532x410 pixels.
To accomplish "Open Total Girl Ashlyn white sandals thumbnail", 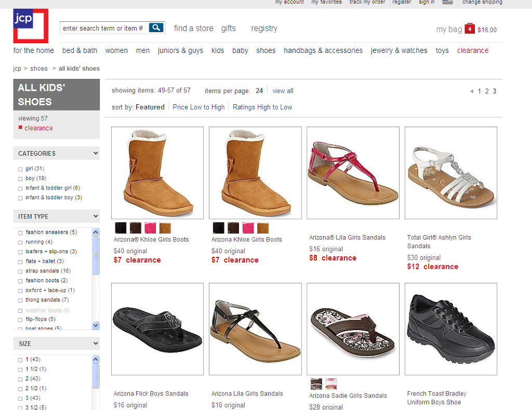I will click(x=451, y=173).
